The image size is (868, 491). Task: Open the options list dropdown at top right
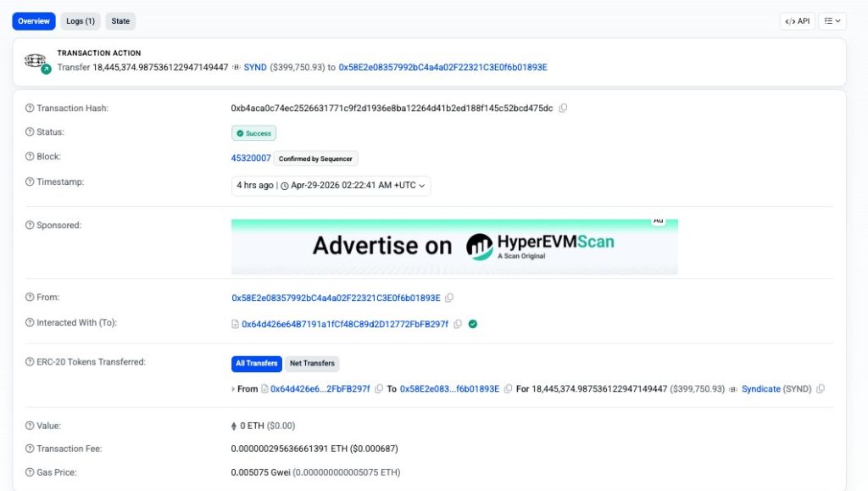point(832,20)
